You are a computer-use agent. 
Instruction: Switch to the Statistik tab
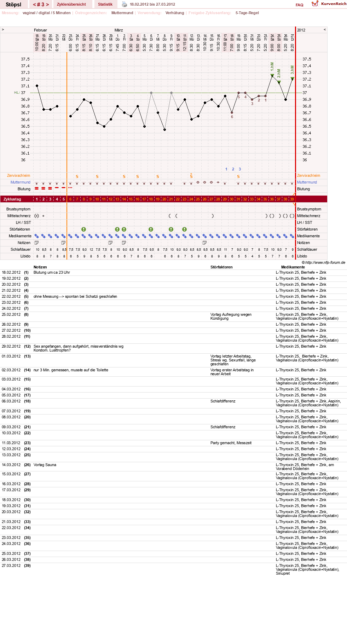(105, 4)
